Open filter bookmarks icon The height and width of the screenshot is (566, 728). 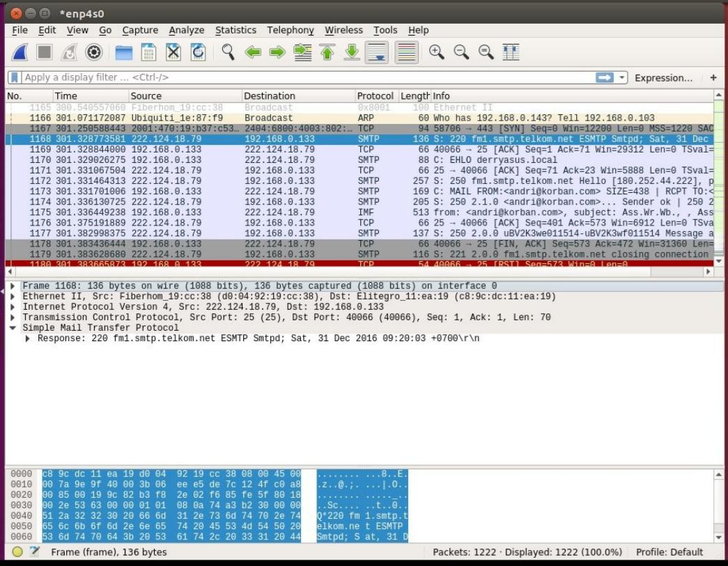click(x=15, y=77)
